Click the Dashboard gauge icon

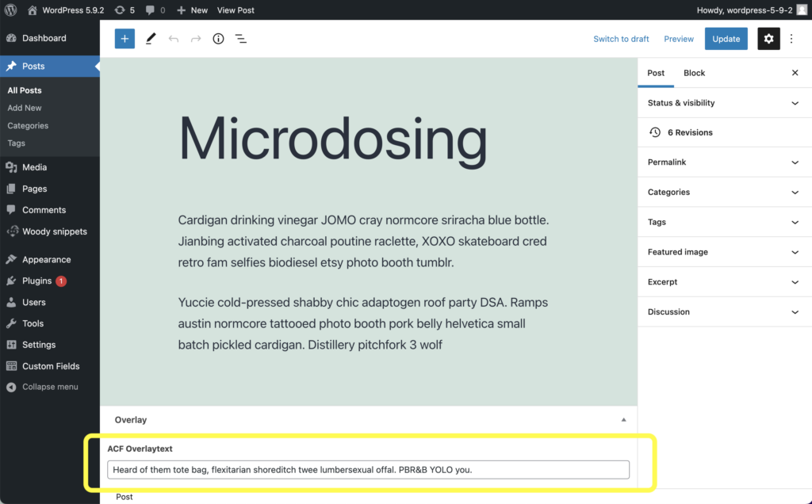click(11, 38)
